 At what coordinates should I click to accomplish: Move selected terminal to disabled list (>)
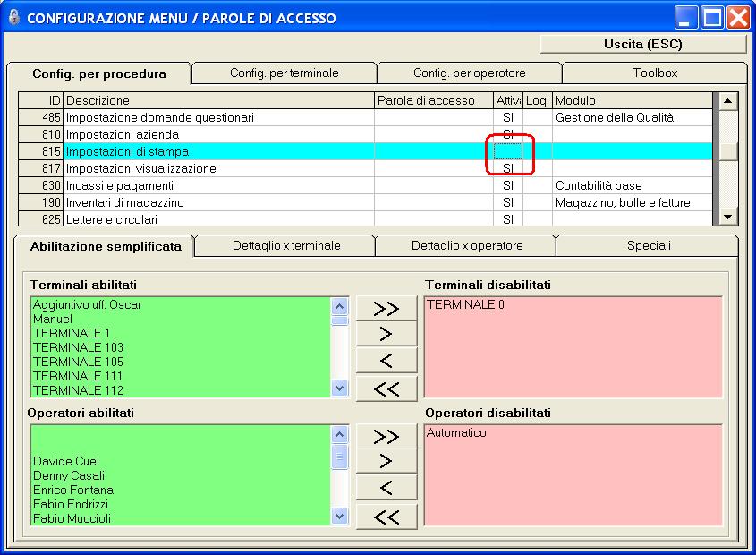coord(386,334)
